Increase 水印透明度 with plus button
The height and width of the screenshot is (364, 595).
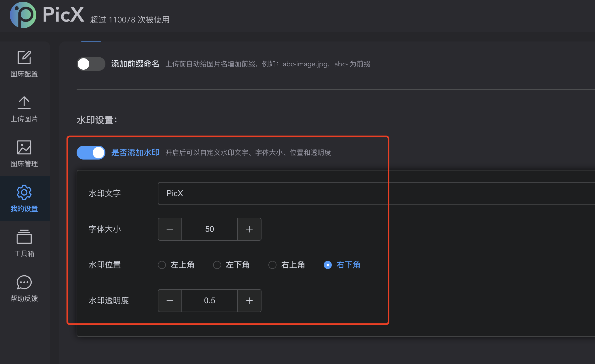click(249, 301)
